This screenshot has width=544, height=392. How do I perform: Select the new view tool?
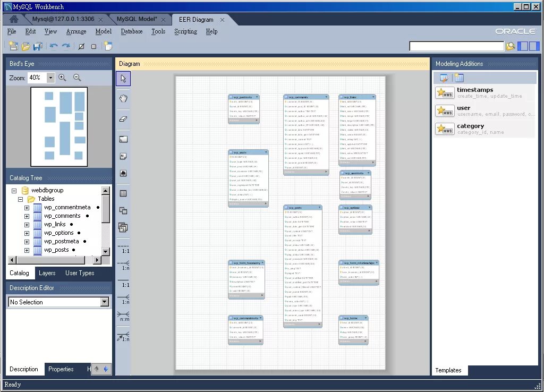pyautogui.click(x=123, y=210)
